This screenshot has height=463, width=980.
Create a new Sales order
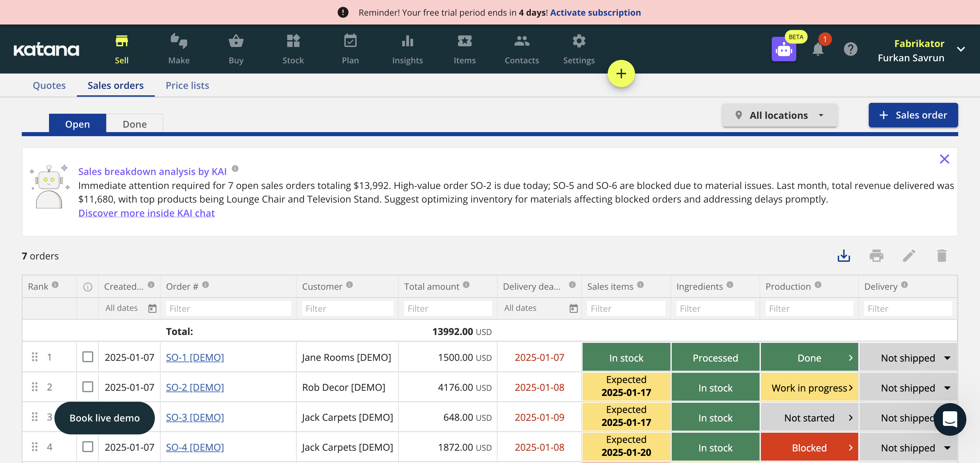(913, 115)
